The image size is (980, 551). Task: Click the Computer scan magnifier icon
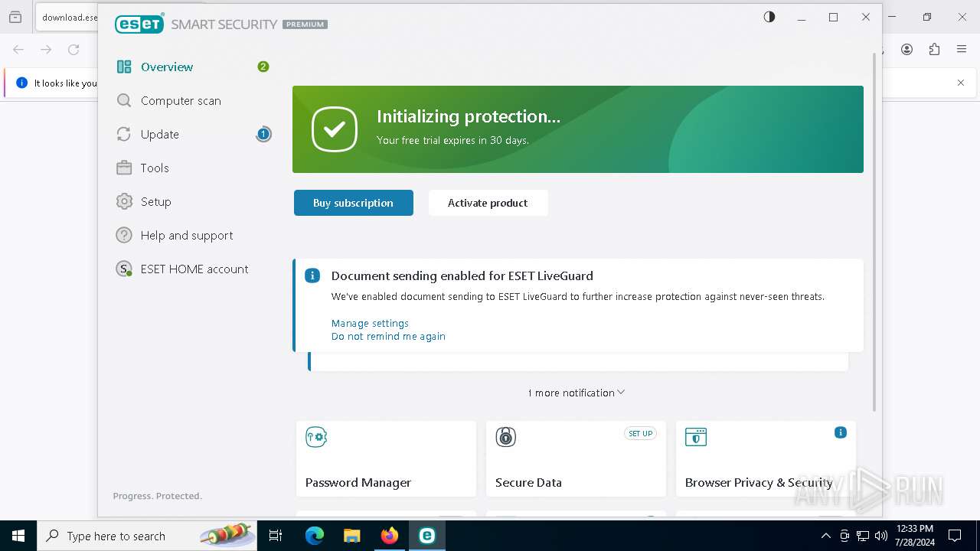[x=124, y=101]
